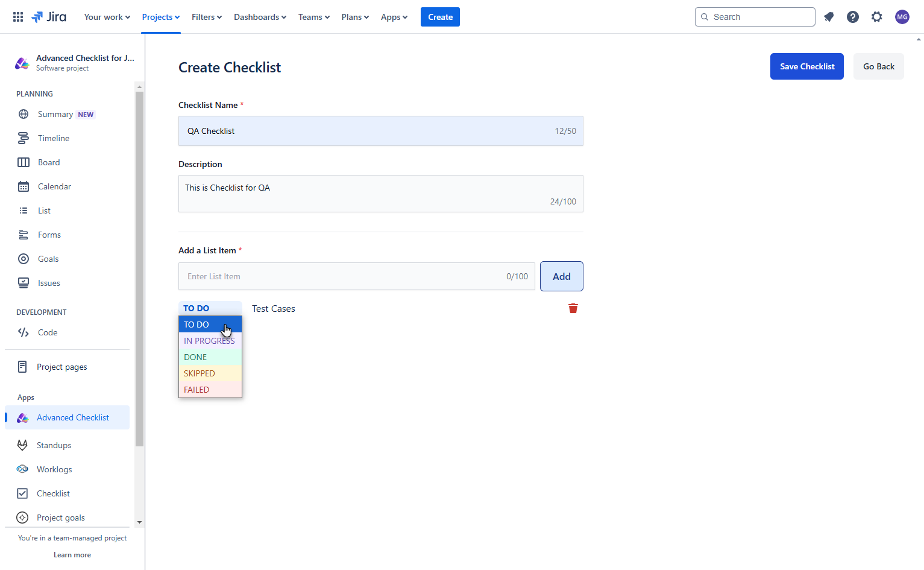The image size is (924, 570).
Task: Open the Projects menu
Action: click(160, 16)
